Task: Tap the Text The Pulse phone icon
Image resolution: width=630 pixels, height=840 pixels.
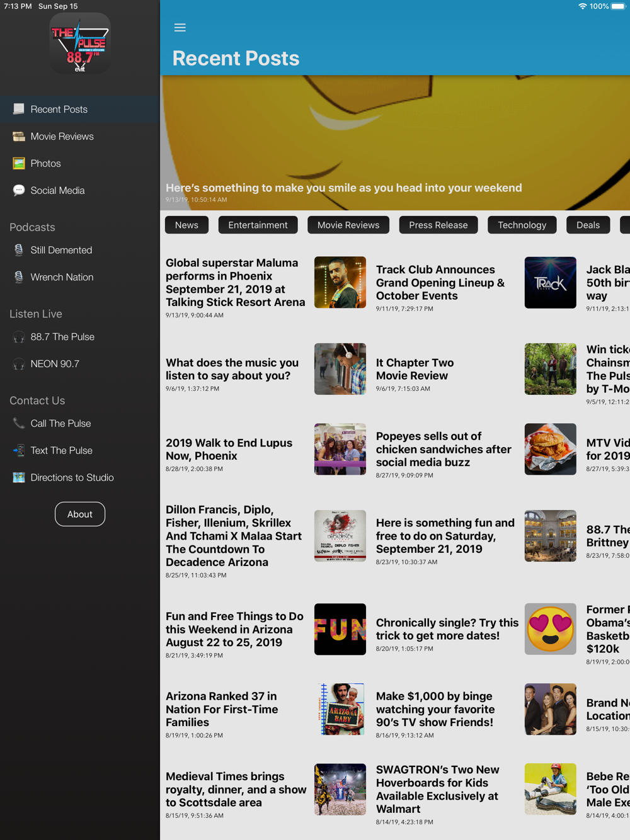Action: pyautogui.click(x=19, y=451)
